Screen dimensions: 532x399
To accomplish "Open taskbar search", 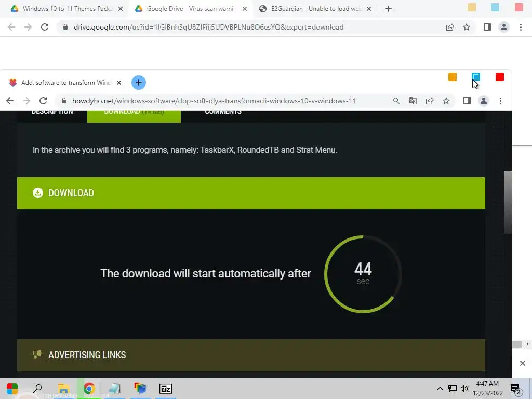I will [x=37, y=389].
